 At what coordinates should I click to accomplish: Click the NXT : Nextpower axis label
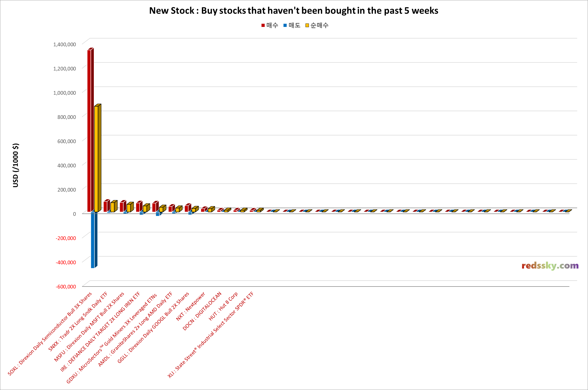point(191,306)
